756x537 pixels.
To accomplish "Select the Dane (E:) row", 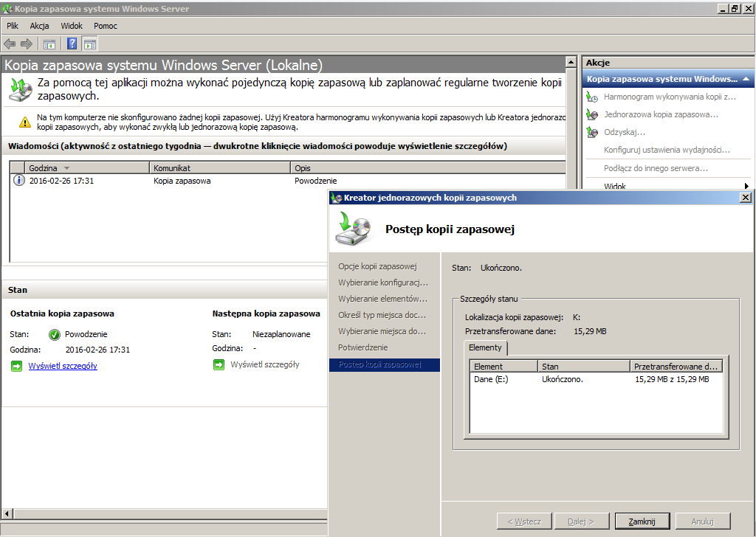I will coord(596,379).
